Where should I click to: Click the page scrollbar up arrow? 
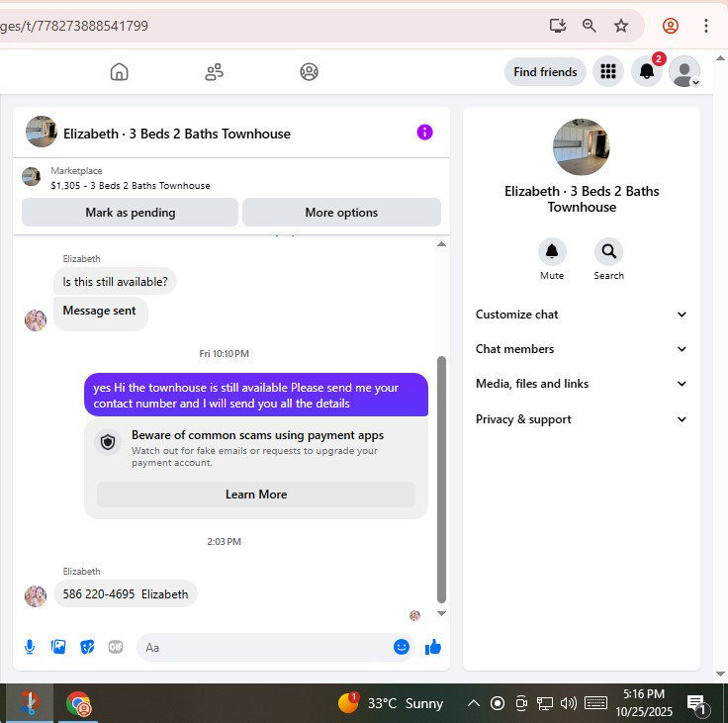(720, 58)
